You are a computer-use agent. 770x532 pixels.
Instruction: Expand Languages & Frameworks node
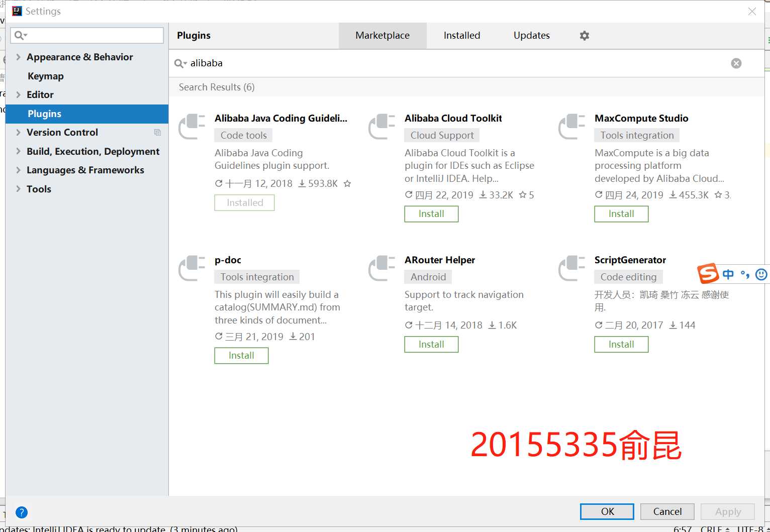(x=18, y=170)
